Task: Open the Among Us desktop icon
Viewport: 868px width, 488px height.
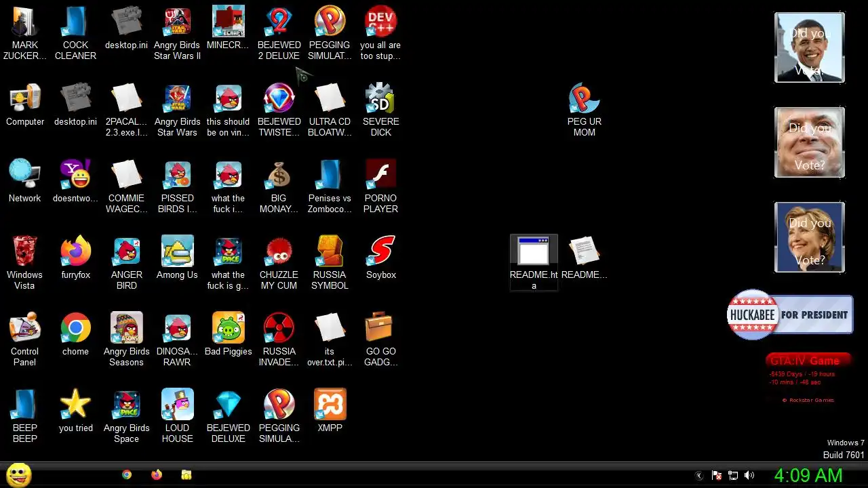Action: [x=177, y=258]
